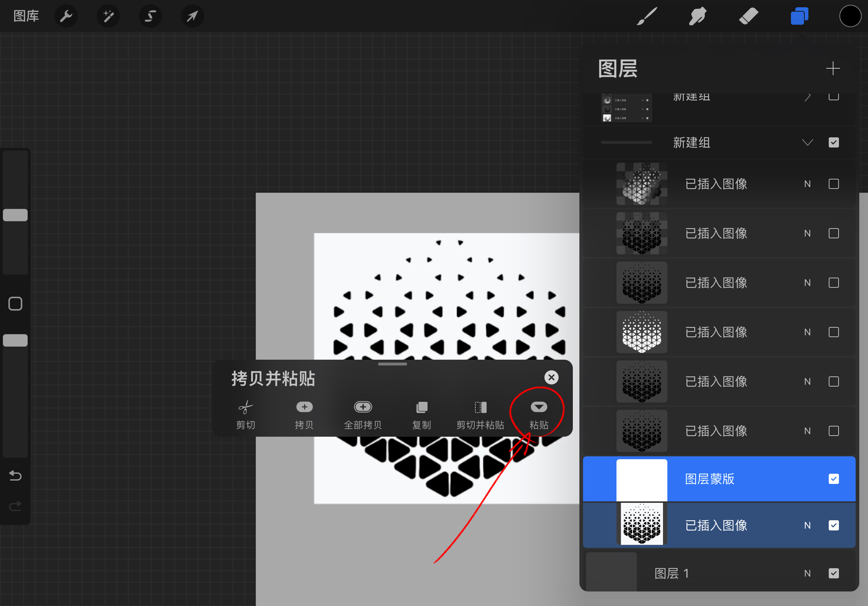Enable visibility of the top 已插入图像 layer

(833, 184)
